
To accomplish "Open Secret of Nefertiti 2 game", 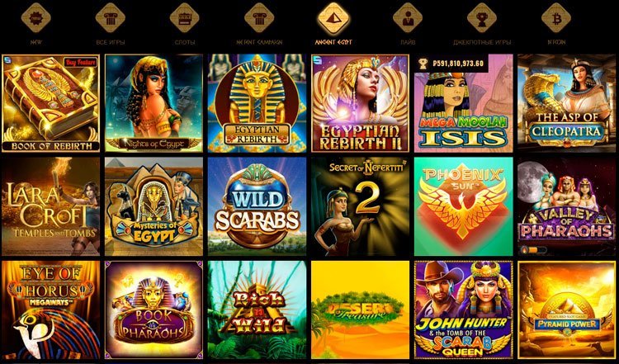I will coord(360,206).
